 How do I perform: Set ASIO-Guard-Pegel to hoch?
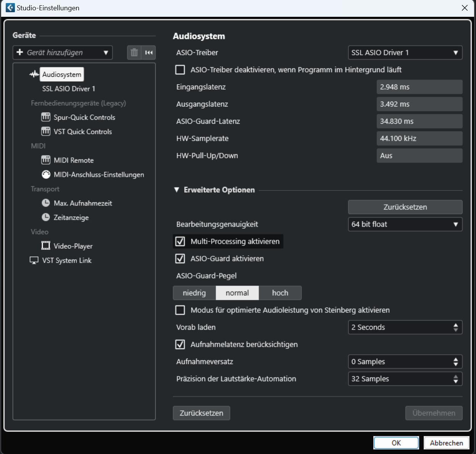280,293
